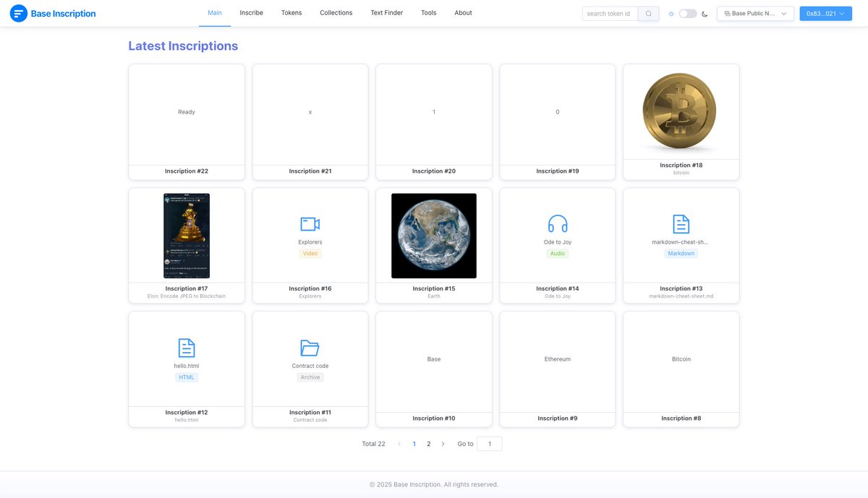Click the Archive tag label
Screen dimensions: 868x498
[x=310, y=377]
